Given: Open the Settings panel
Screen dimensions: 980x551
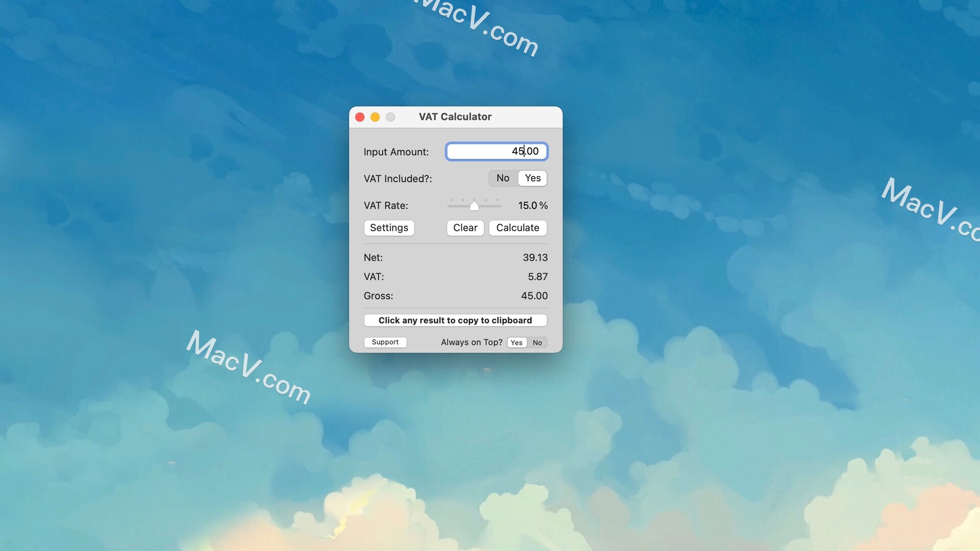Looking at the screenshot, I should point(389,228).
